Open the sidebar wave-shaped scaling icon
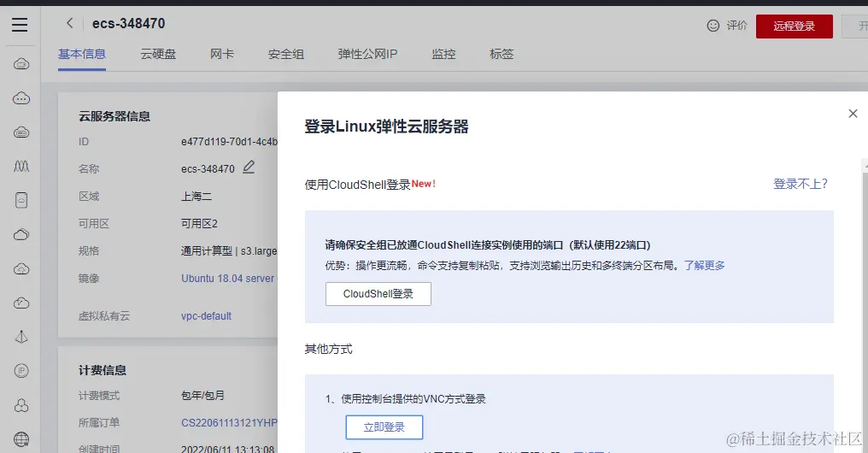Viewport: 868px width, 453px height. pos(21,166)
